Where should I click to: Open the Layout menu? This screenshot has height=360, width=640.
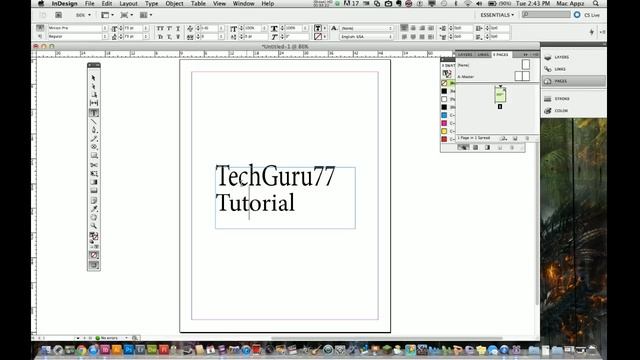click(x=128, y=4)
